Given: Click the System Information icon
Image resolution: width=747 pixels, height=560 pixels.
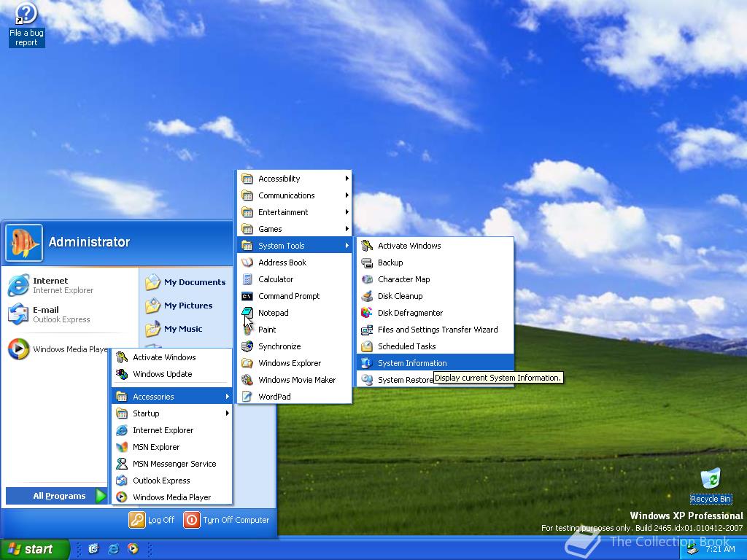Looking at the screenshot, I should (366, 363).
